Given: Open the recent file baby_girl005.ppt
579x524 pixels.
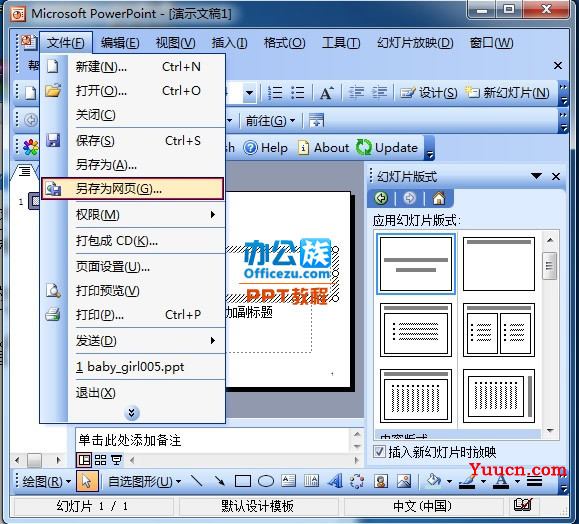Looking at the screenshot, I should 130,367.
